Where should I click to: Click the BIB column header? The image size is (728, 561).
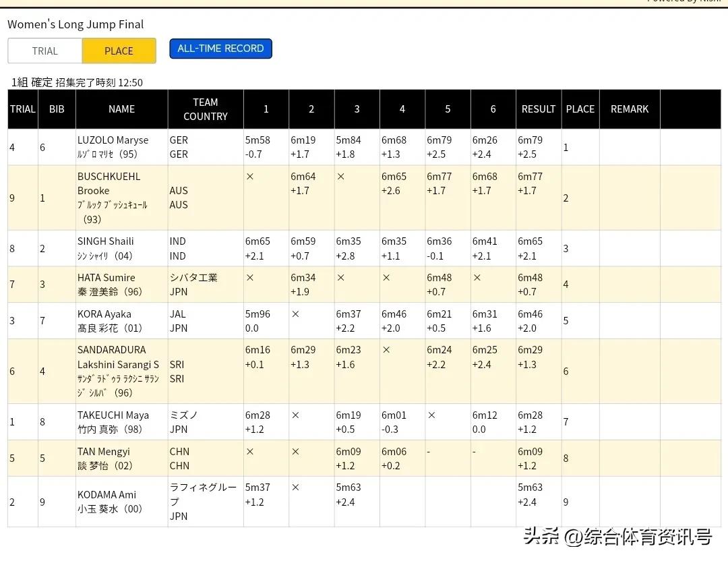57,109
